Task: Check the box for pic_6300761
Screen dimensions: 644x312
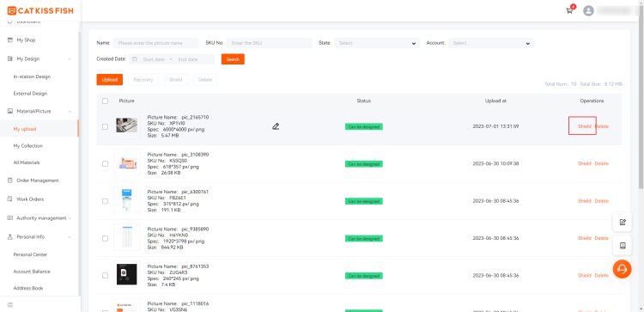Action: tap(105, 201)
